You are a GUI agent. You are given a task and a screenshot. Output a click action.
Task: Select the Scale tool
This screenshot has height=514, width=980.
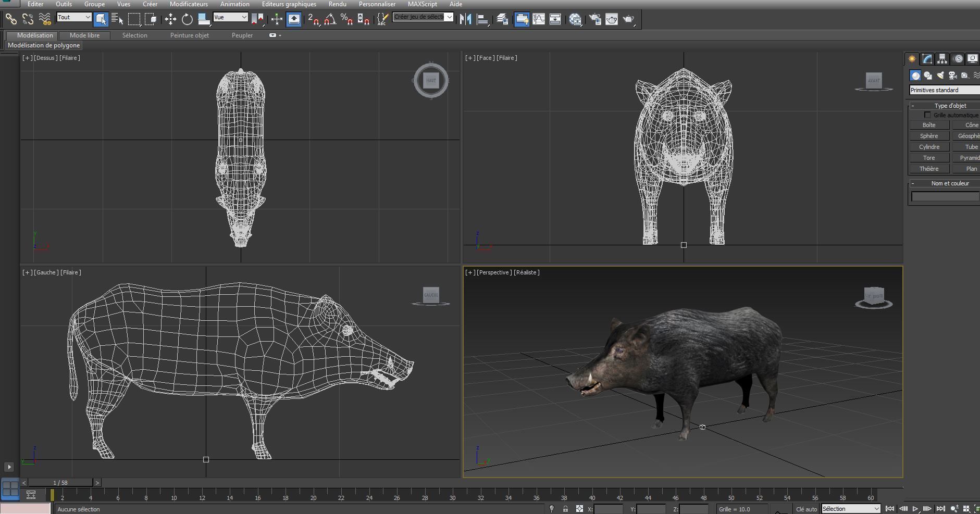click(204, 19)
